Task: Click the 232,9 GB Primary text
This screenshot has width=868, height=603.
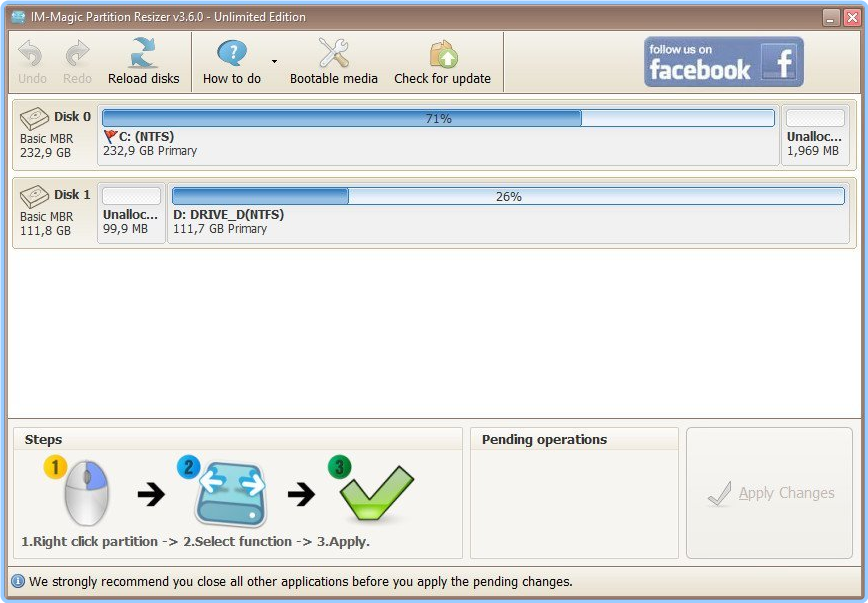Action: [150, 151]
